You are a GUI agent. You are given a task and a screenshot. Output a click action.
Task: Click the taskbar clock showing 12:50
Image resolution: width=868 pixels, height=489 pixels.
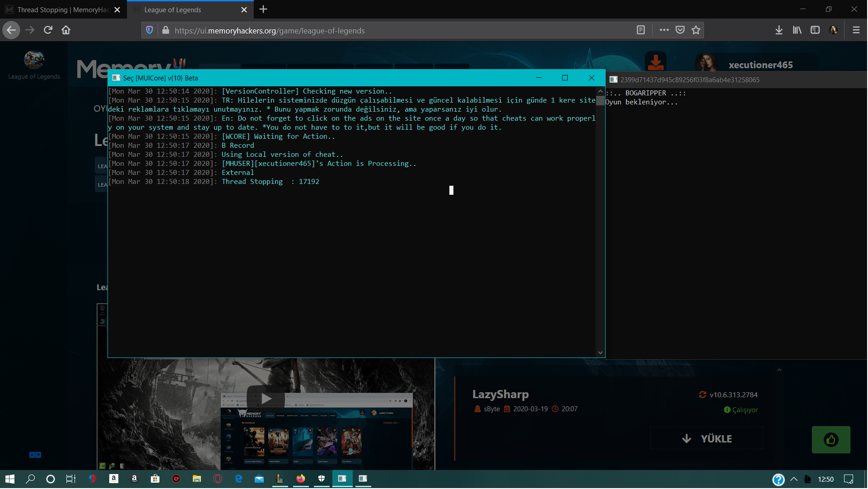[826, 480]
